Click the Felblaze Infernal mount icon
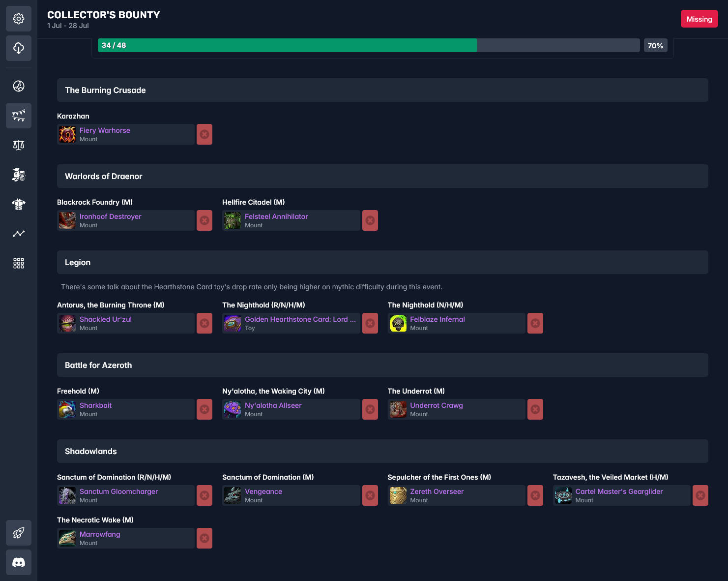The image size is (728, 581). 398,323
